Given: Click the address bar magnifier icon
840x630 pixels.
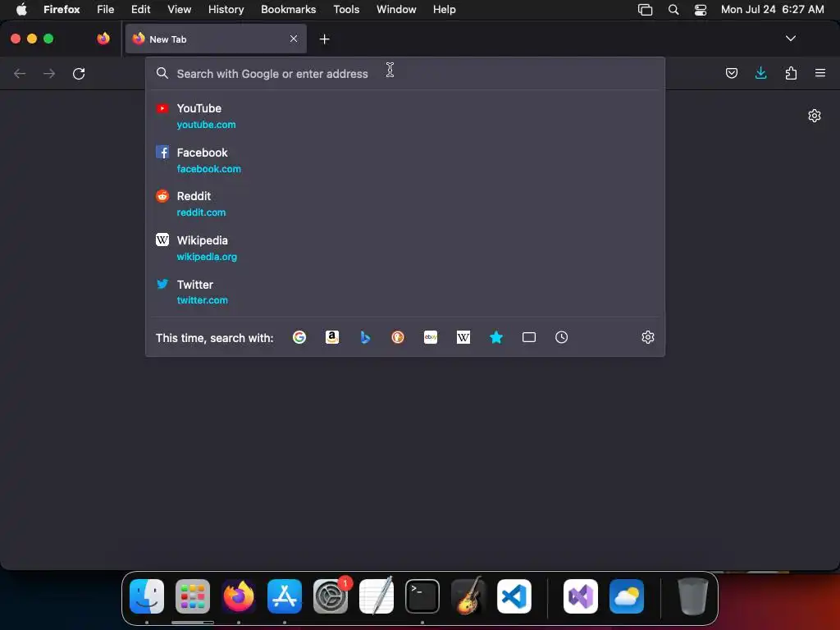Looking at the screenshot, I should point(162,73).
